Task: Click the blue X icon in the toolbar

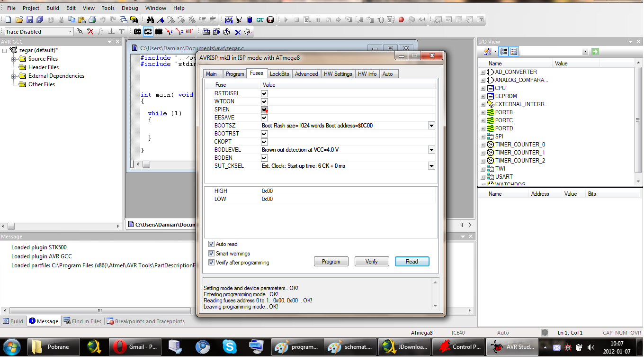Action: coord(238,32)
